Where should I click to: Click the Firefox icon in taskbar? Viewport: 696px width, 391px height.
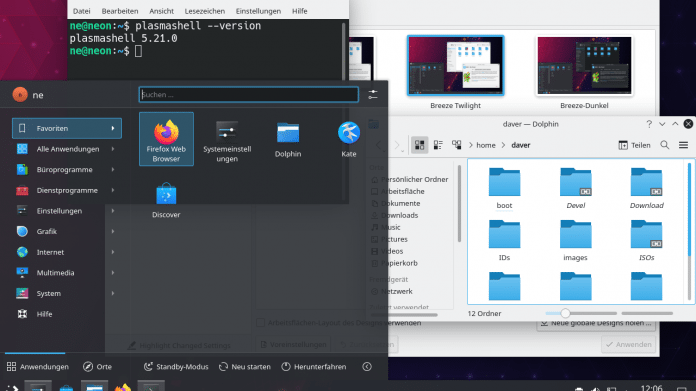123,387
